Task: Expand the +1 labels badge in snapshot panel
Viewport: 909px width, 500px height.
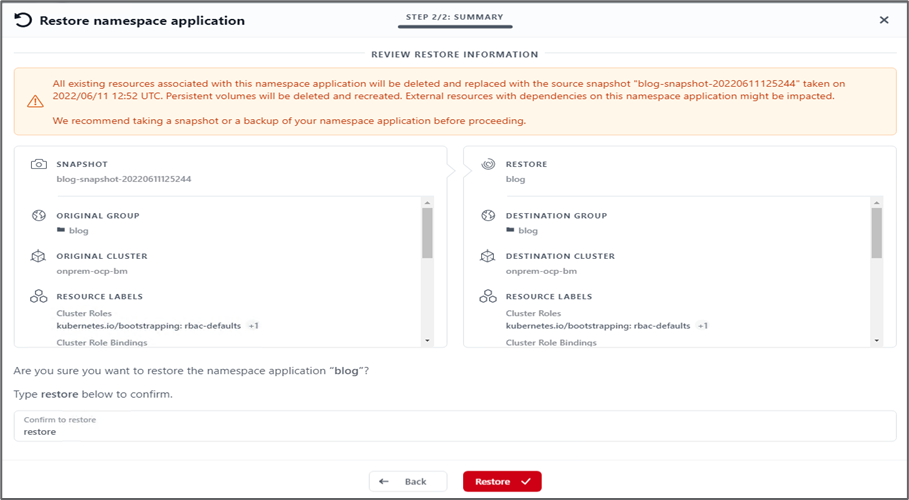Action: click(x=254, y=326)
